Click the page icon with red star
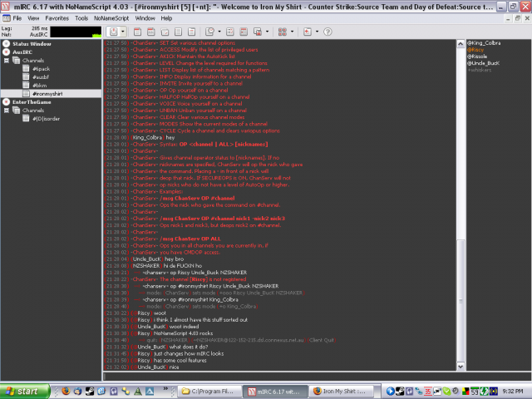532x399 pixels. pos(308,32)
